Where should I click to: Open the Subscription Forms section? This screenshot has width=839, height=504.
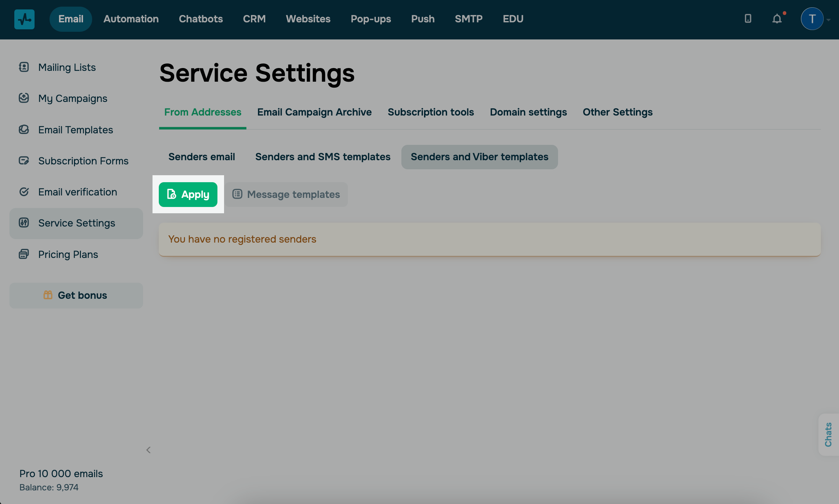tap(83, 161)
